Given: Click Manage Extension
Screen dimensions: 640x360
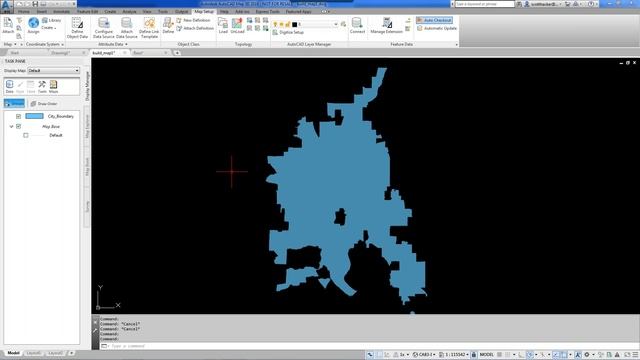Looking at the screenshot, I should (x=387, y=25).
